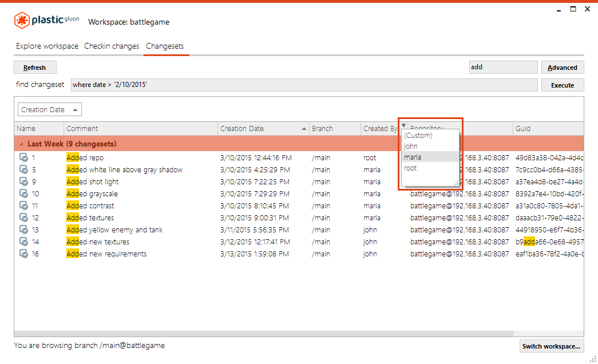This screenshot has width=598, height=364.
Task: Click the horizontal scrollbar at the bottom
Action: tap(264, 334)
